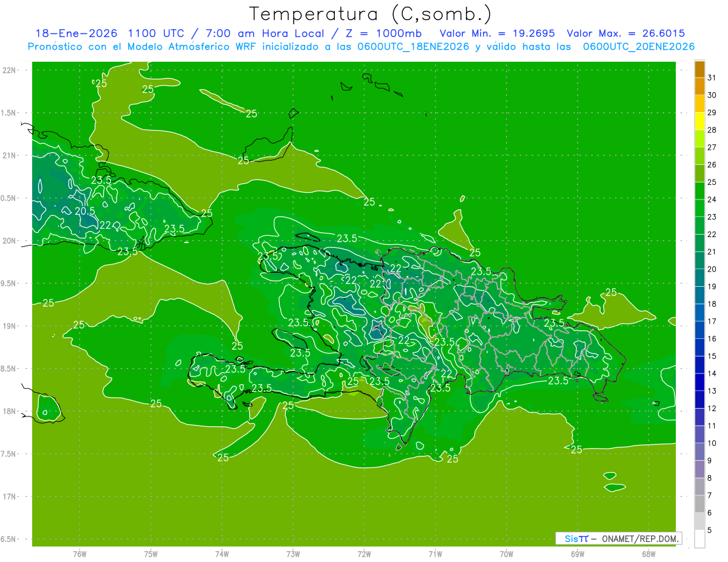
Task: Click the "17N" latitude axis label
Action: [x=10, y=497]
